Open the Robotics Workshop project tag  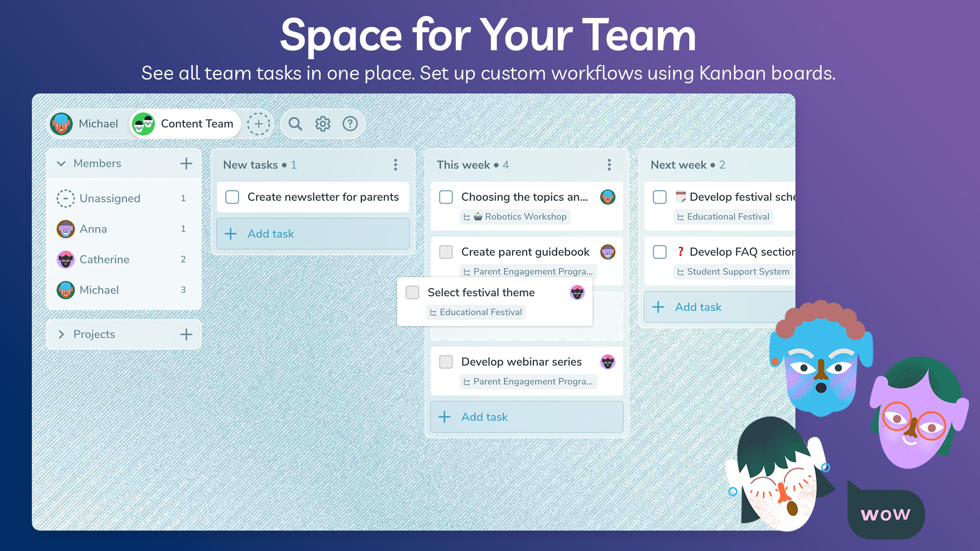tap(515, 217)
